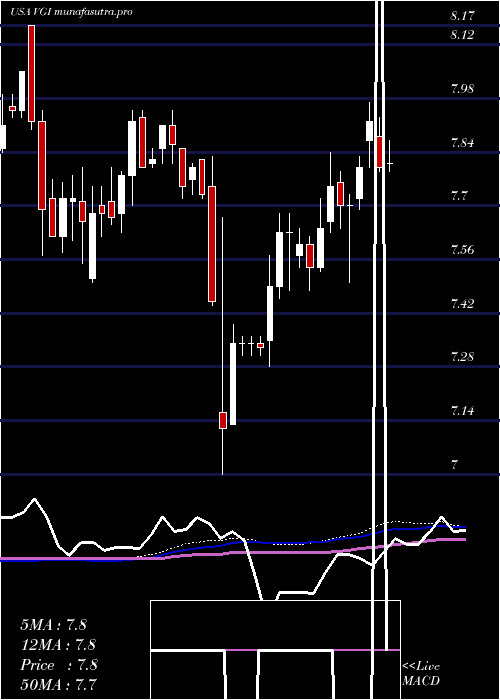Screen dimensions: 500x700
Task: Click the 7.84 price axis label
Action: click(x=462, y=143)
